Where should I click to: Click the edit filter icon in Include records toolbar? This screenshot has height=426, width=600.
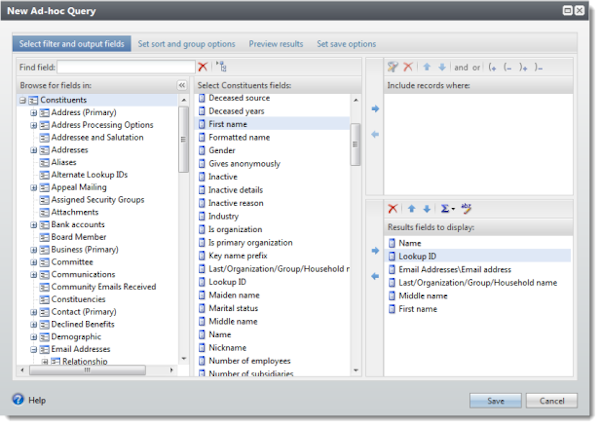pos(393,67)
